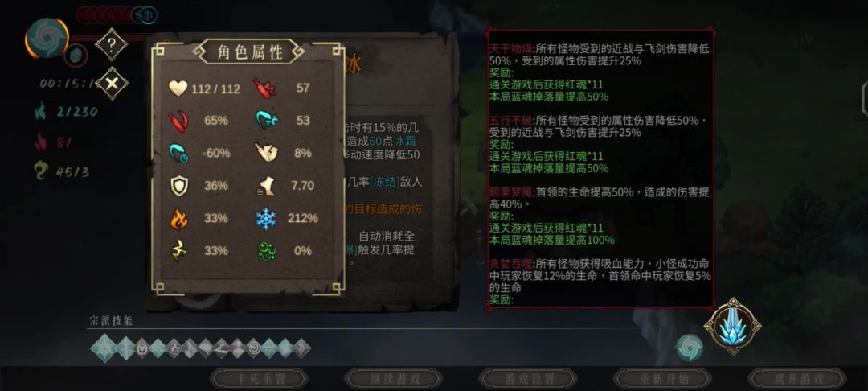
Task: Click the spiral sect skill icon in the row
Action: point(254,348)
